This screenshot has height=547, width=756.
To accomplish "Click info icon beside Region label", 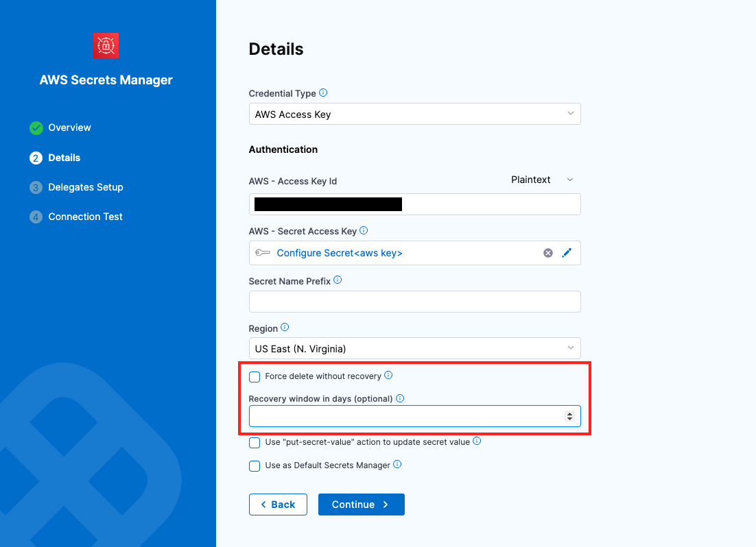I will tap(285, 328).
